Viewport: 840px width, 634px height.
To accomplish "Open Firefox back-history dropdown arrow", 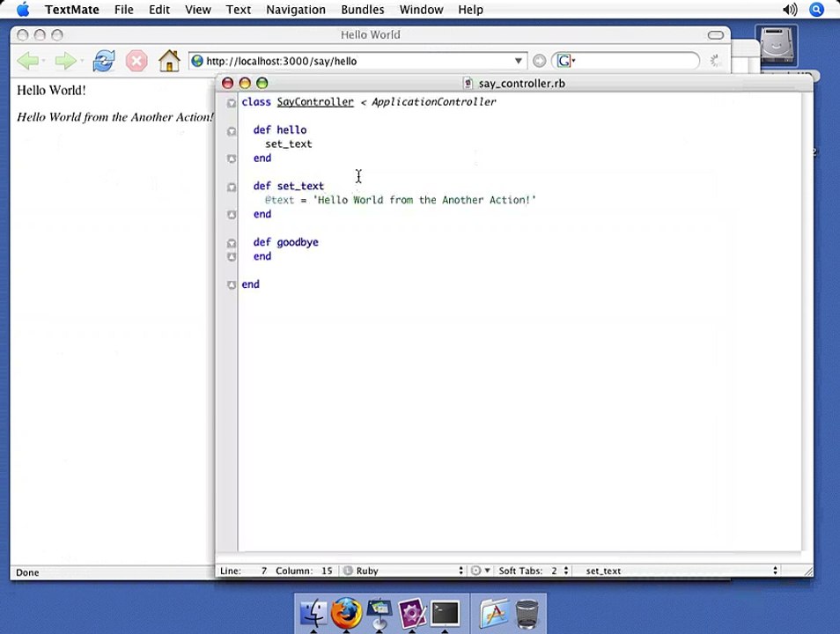I will (43, 61).
